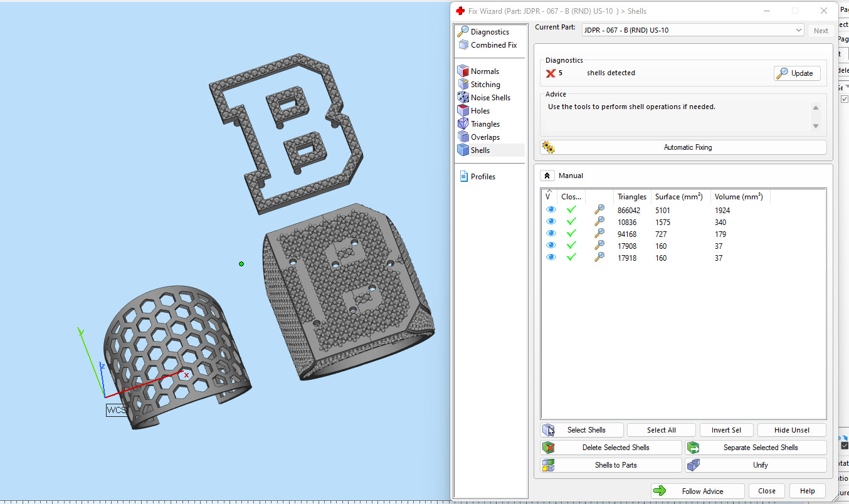Click the Normals cube icon
This screenshot has width=849, height=504.
coord(463,71)
